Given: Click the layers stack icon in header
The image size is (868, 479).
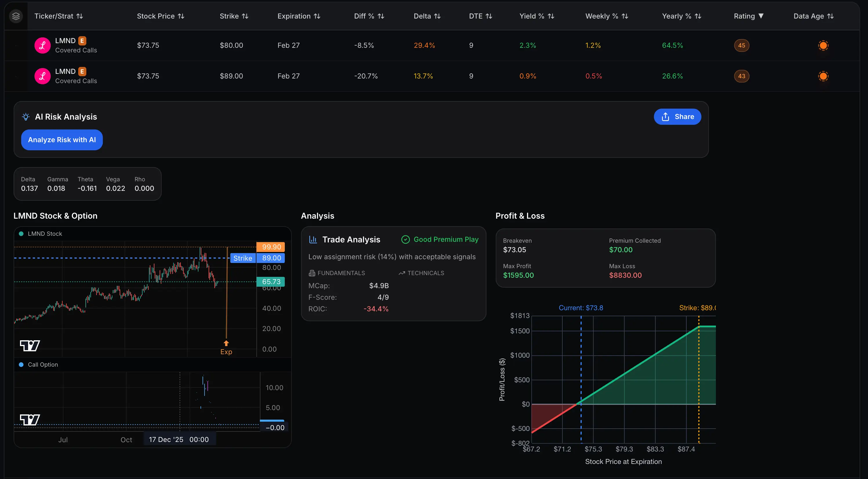Looking at the screenshot, I should 16,16.
